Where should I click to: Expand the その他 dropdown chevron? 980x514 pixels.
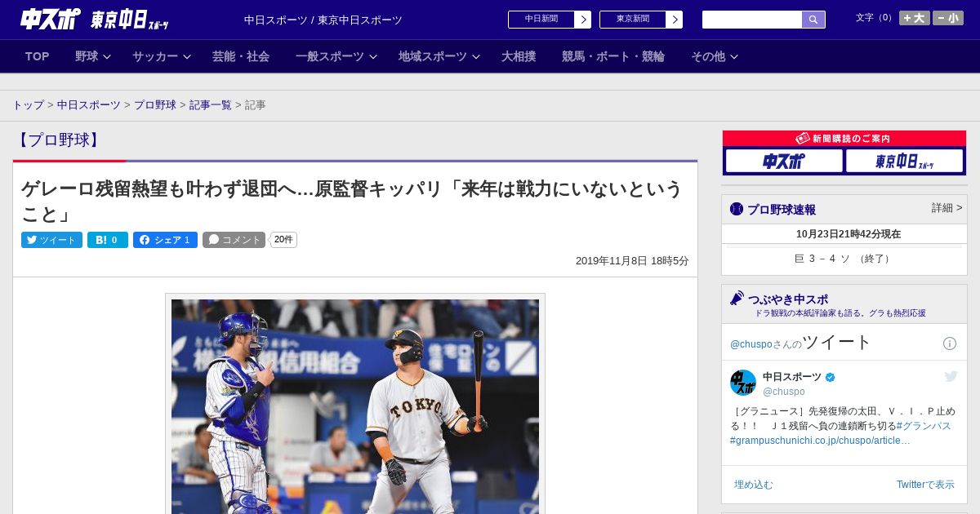click(734, 57)
